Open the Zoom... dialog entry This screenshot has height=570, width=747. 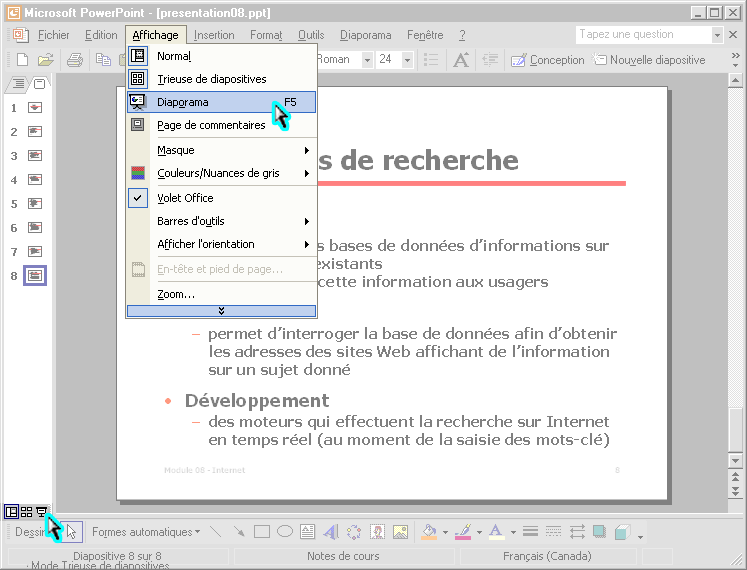(222, 294)
